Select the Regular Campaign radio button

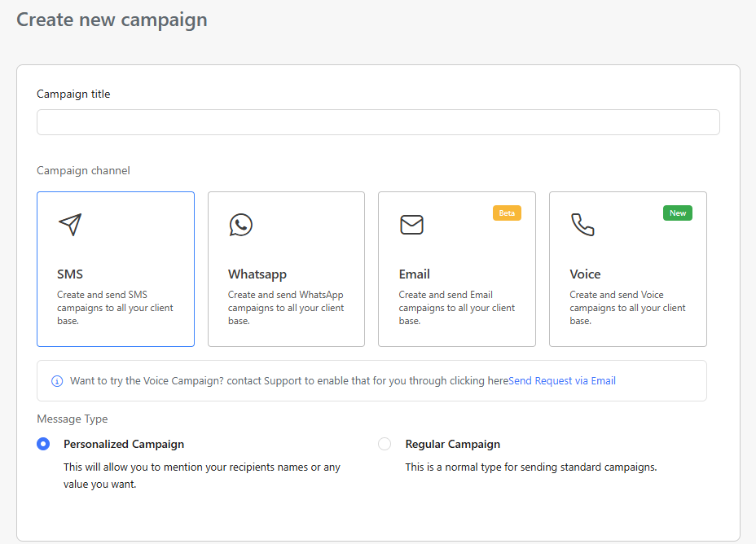[x=385, y=444]
